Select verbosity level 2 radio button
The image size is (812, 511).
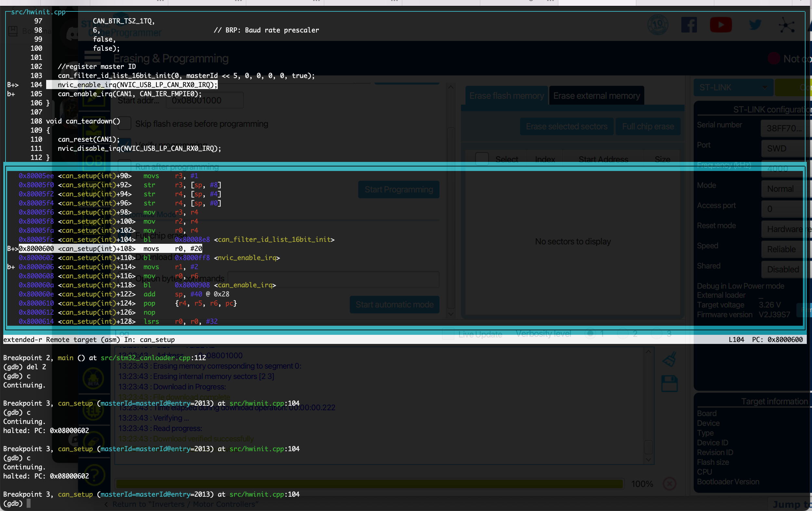[623, 334]
